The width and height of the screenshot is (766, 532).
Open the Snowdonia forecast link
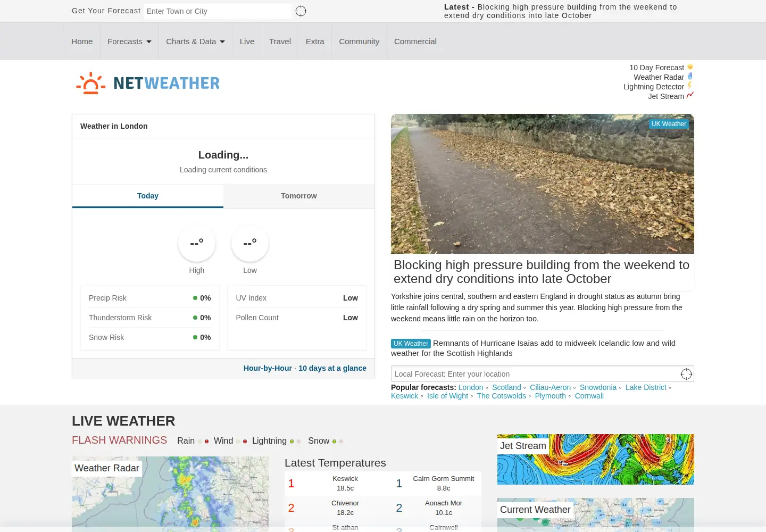click(x=598, y=387)
